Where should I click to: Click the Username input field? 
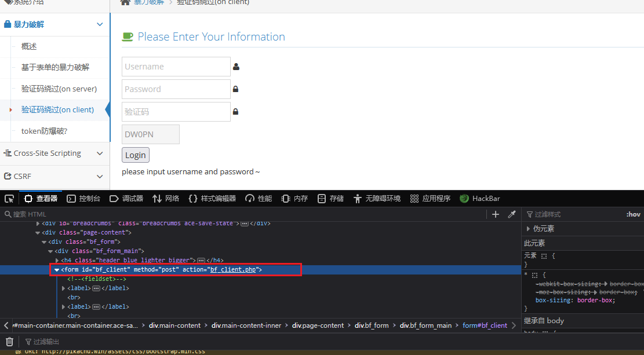(x=176, y=67)
